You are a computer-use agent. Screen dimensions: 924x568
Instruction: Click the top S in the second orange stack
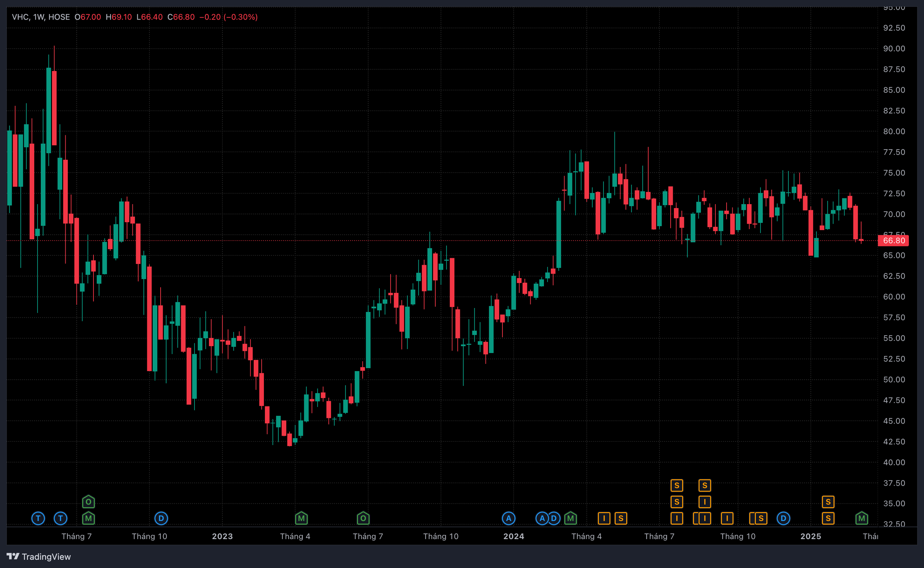pos(705,485)
